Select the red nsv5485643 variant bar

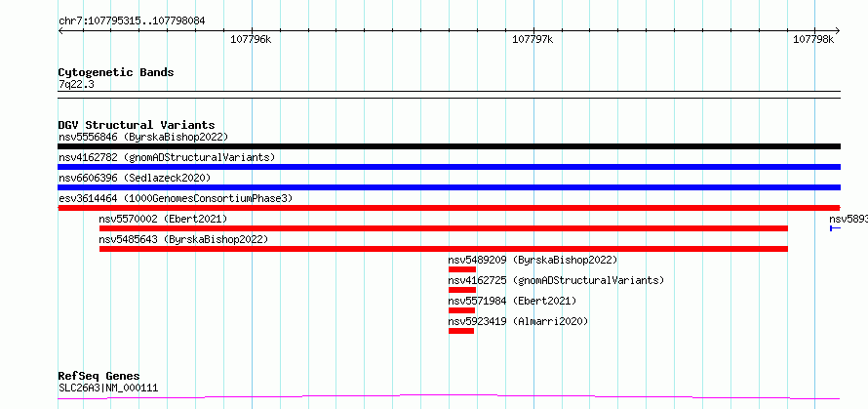(x=444, y=249)
